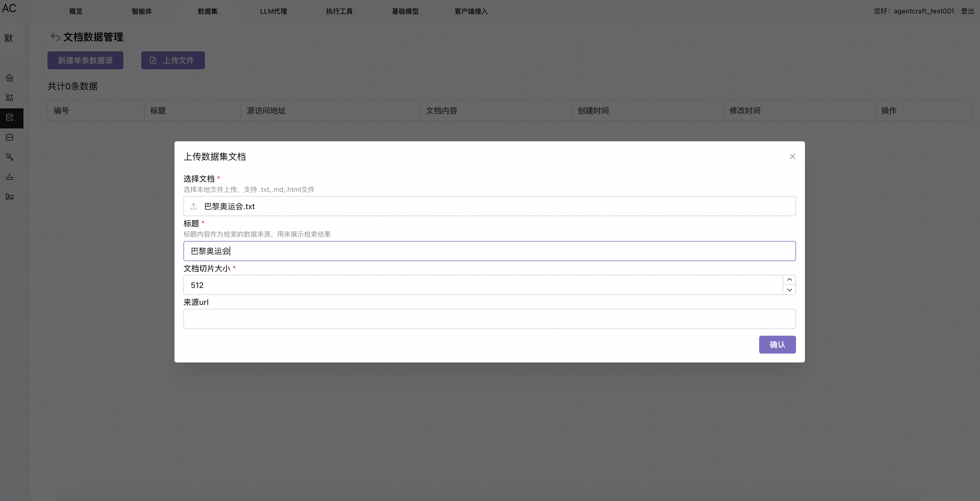Click the 登出 logout link
Image resolution: width=980 pixels, height=501 pixels.
tap(967, 11)
